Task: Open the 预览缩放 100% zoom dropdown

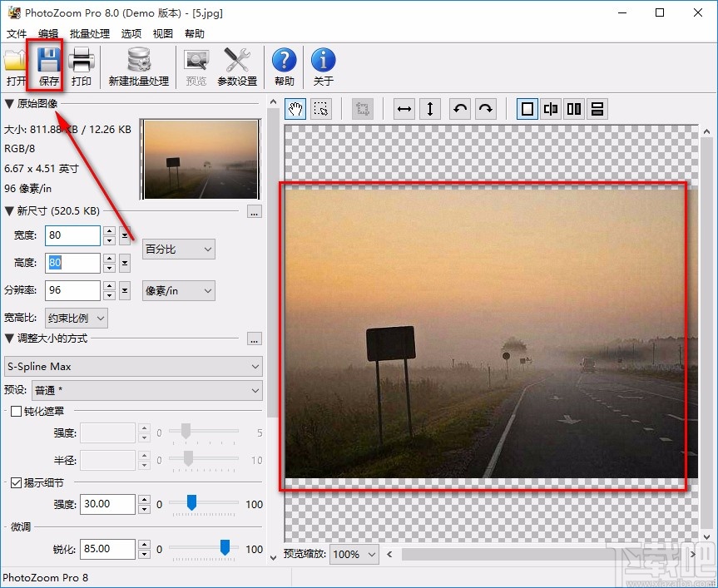Action: (354, 555)
